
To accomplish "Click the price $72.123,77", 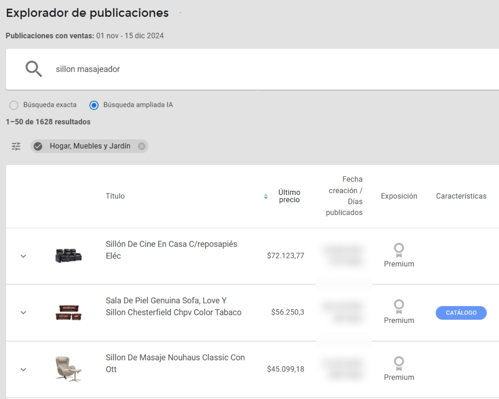I will coord(285,256).
